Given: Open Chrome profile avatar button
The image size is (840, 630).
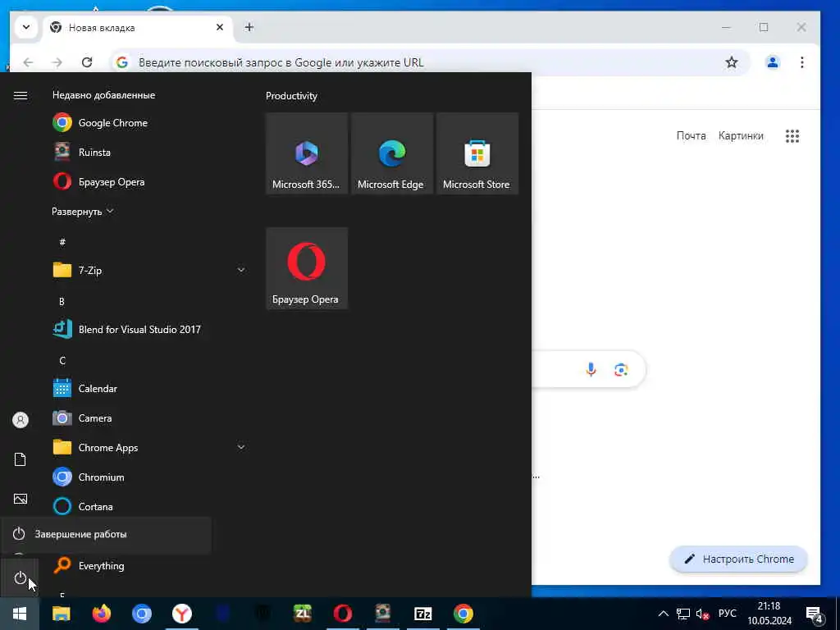Looking at the screenshot, I should (x=773, y=62).
